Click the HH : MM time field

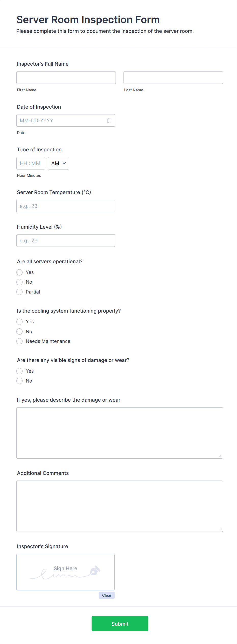[31, 163]
